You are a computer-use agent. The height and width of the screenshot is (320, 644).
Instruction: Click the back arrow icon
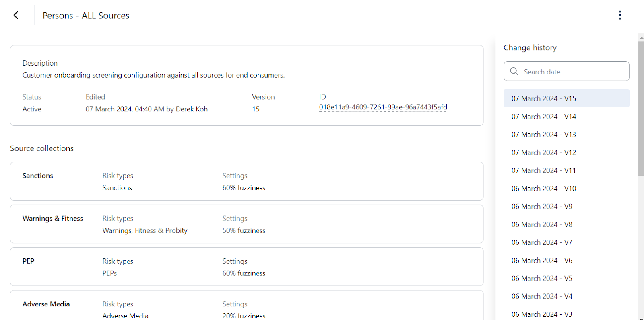[x=16, y=15]
